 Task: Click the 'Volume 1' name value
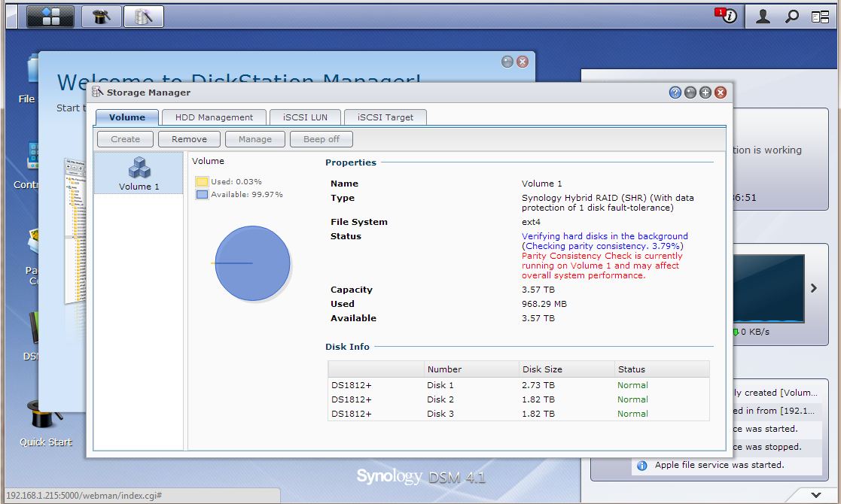541,184
